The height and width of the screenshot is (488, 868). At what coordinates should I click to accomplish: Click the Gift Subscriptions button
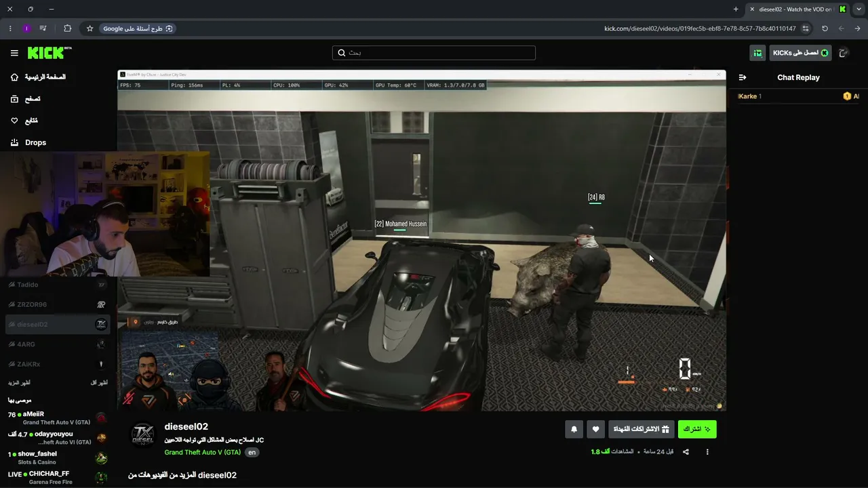click(642, 429)
